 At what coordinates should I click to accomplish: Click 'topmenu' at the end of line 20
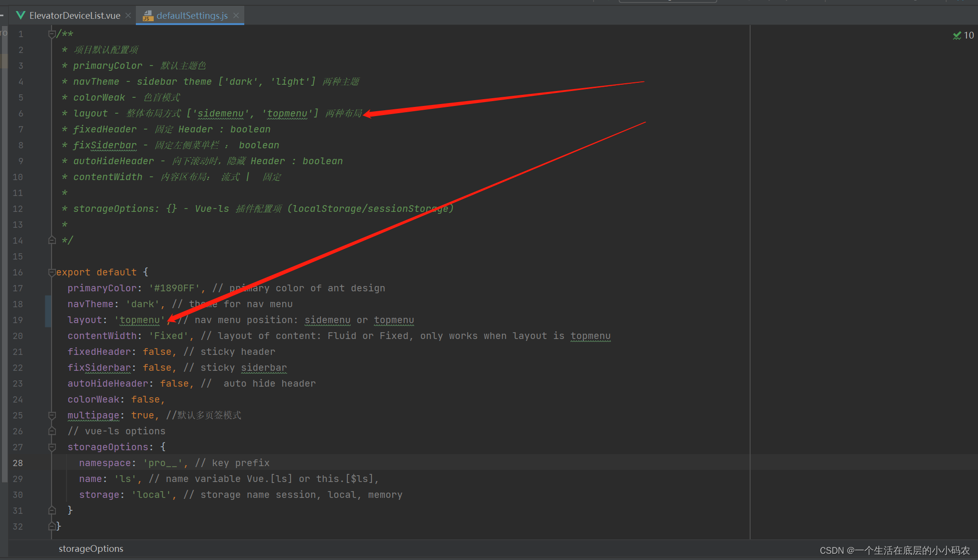click(x=591, y=336)
